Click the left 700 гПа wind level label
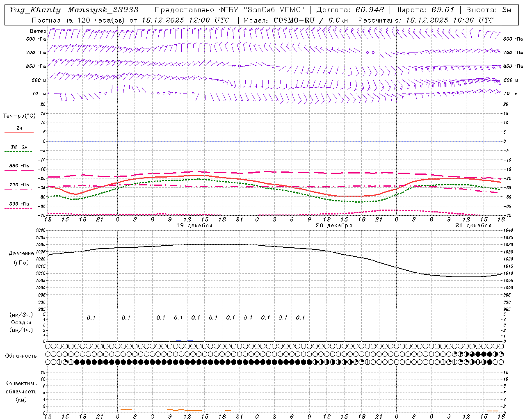Image resolution: width=525 pixels, height=420 pixels. [x=36, y=52]
